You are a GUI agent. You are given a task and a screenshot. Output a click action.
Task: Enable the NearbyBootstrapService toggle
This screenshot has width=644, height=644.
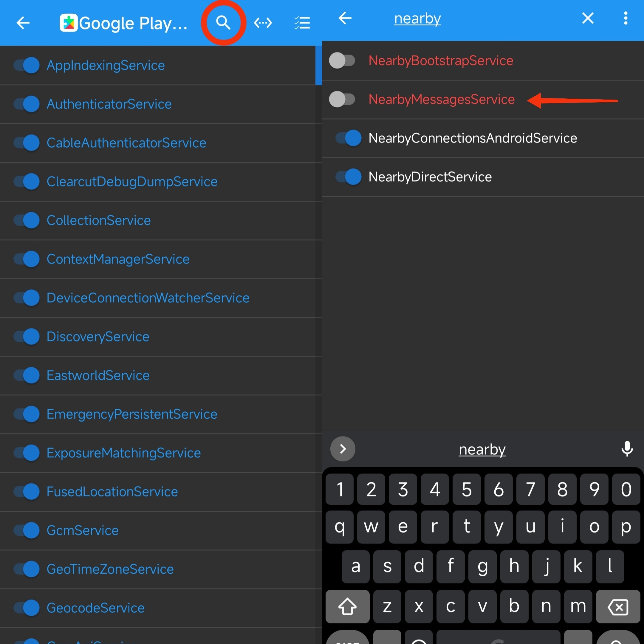tap(342, 61)
